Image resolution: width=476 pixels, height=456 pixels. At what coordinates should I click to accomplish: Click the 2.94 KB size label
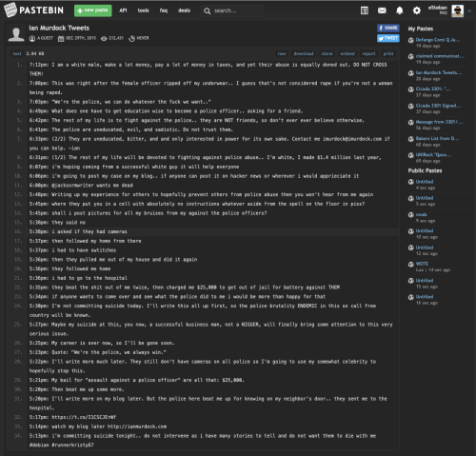click(x=35, y=53)
